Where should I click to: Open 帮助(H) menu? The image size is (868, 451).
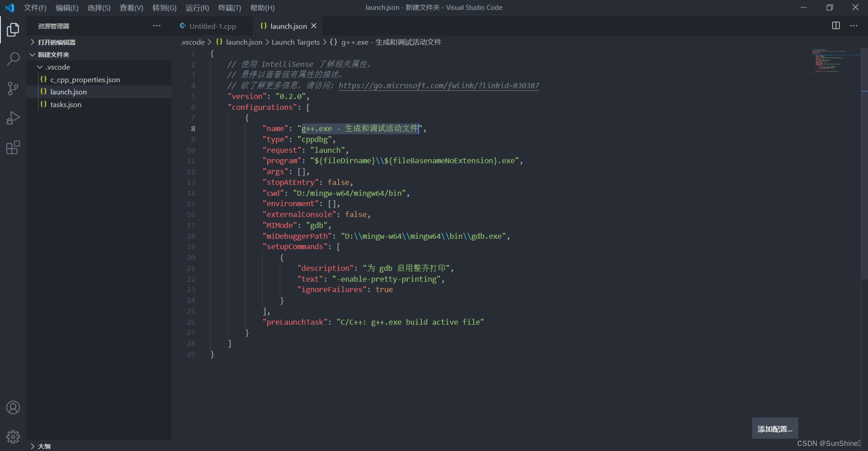tap(262, 8)
